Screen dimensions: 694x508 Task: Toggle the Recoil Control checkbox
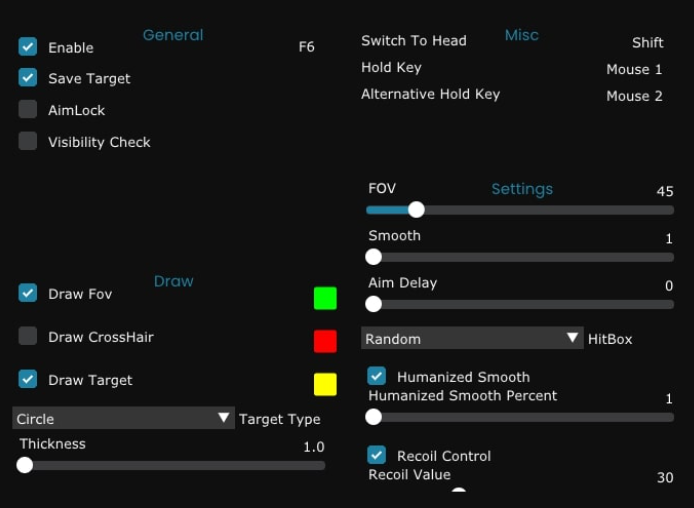377,455
